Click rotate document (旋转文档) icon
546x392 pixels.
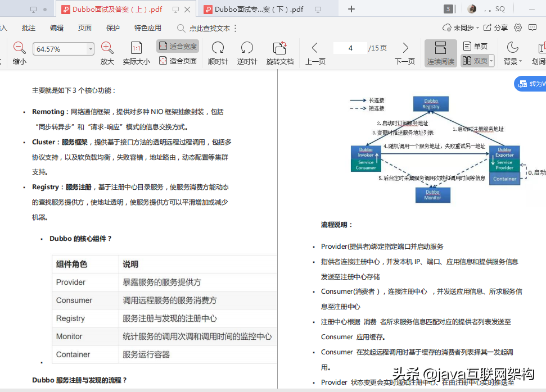[279, 48]
